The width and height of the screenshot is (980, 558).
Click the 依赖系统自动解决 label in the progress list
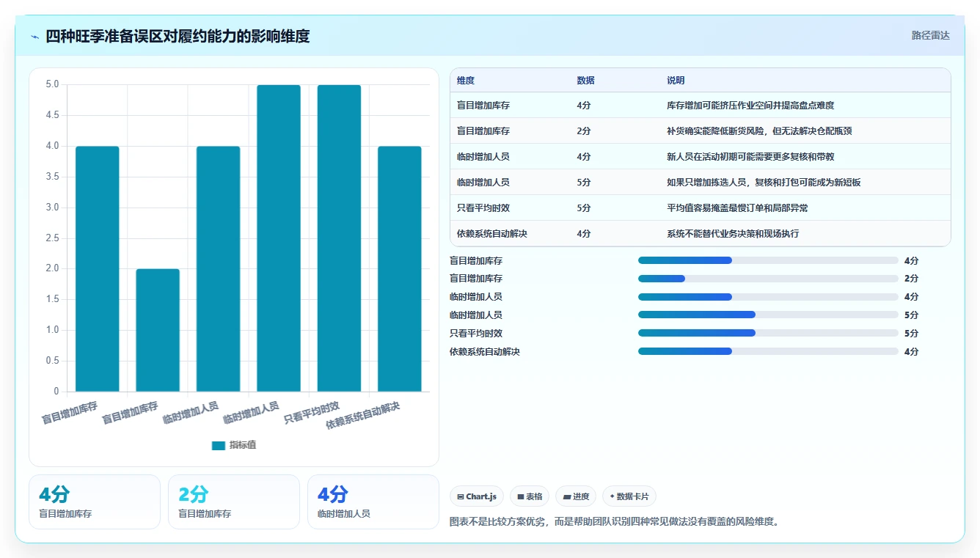[485, 352]
